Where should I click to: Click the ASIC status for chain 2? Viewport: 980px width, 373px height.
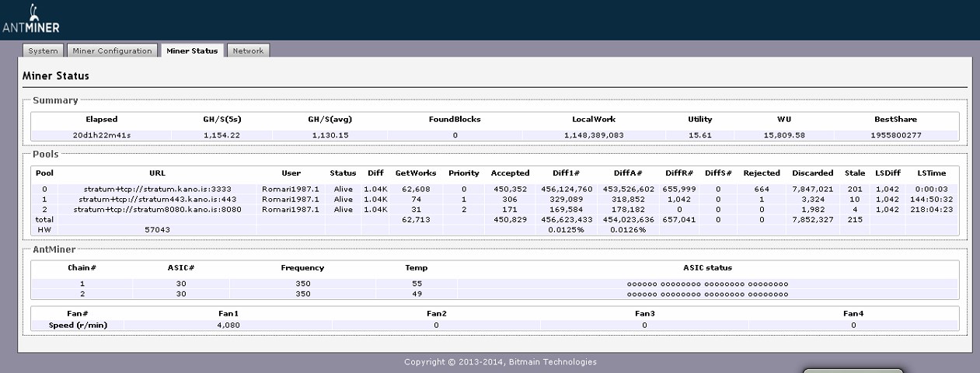point(707,294)
